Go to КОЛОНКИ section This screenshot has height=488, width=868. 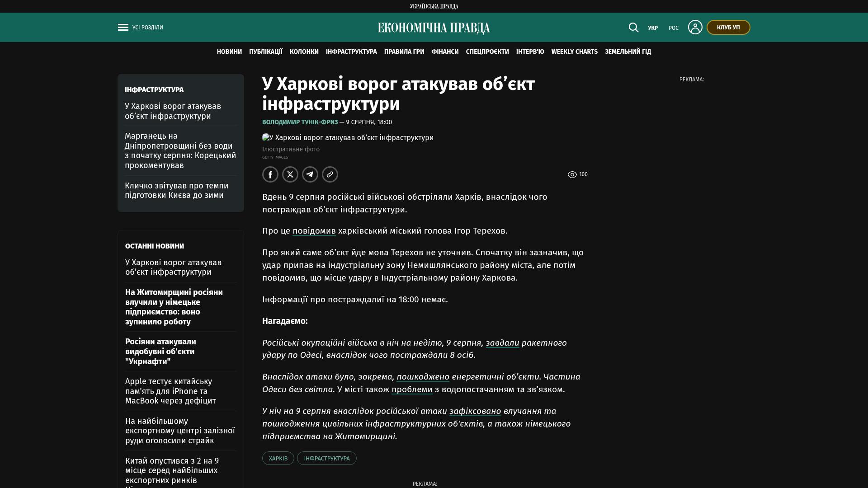304,52
